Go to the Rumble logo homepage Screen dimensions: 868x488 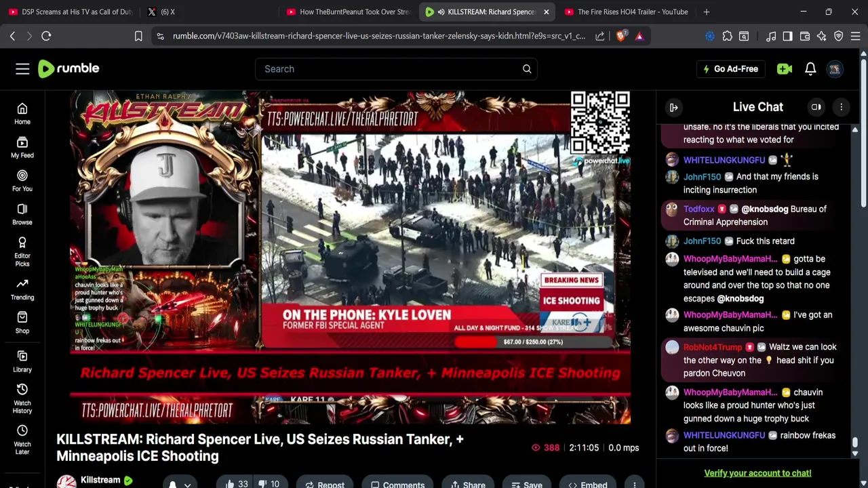[68, 68]
